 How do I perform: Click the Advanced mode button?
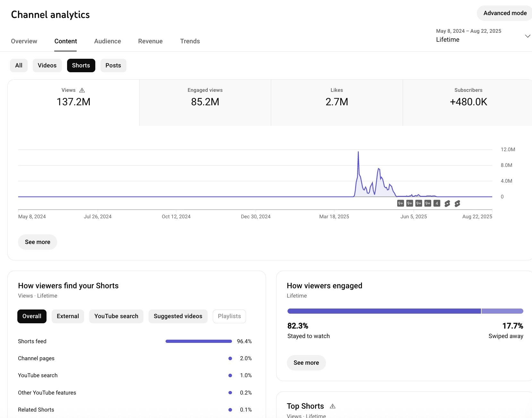505,13
